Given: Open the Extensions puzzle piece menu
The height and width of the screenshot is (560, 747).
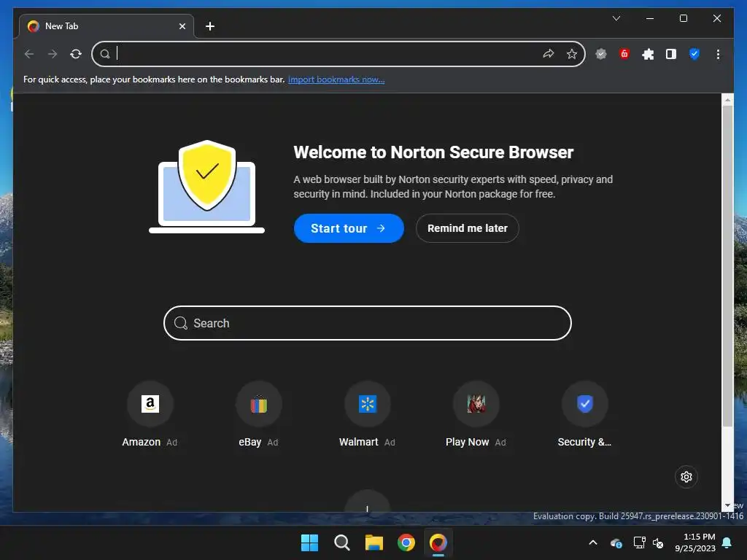Looking at the screenshot, I should (x=648, y=54).
